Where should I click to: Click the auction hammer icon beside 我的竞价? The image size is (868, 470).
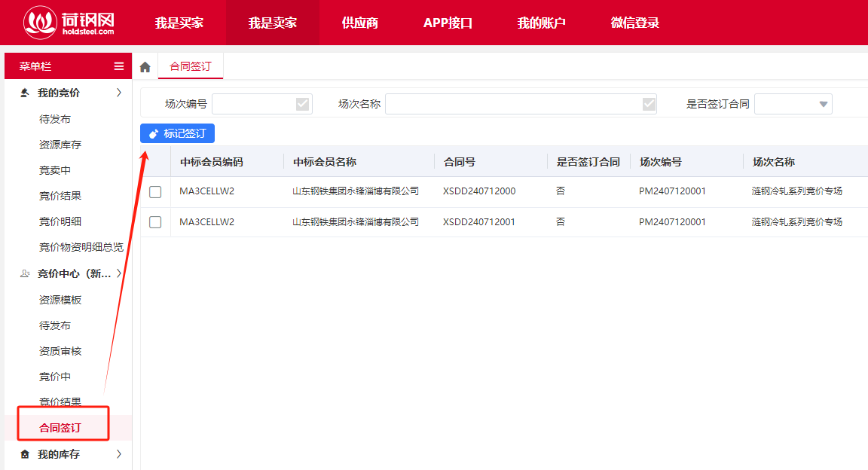point(25,93)
